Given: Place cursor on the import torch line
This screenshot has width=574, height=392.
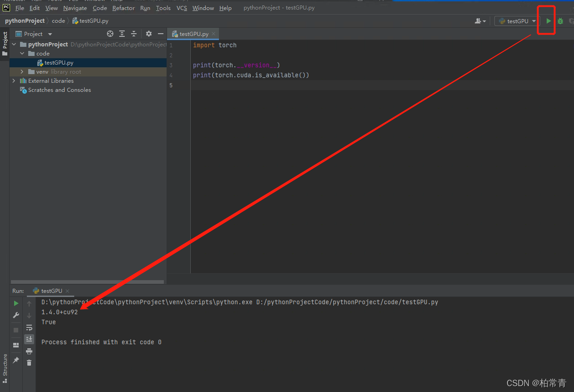Looking at the screenshot, I should point(215,45).
